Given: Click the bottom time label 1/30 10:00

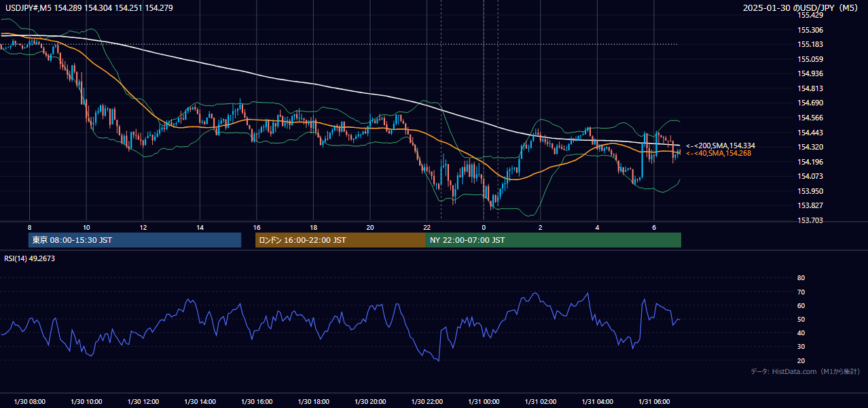Looking at the screenshot, I should [x=86, y=402].
